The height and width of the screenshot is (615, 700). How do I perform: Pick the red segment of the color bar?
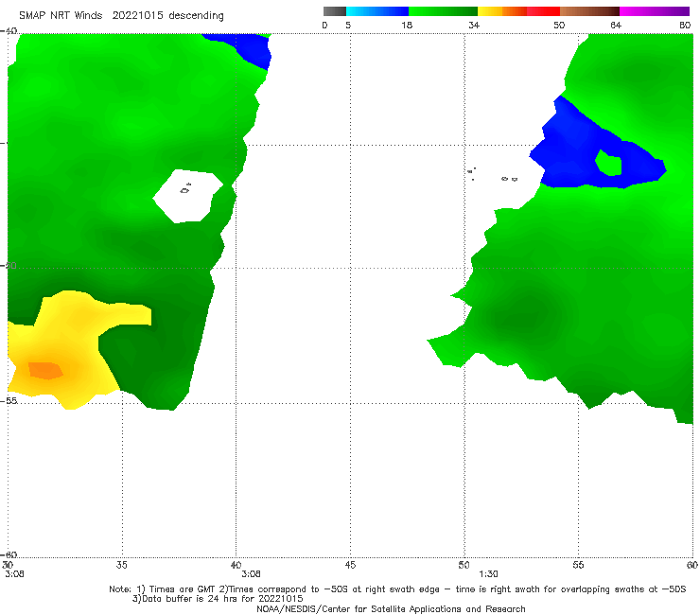pos(543,11)
